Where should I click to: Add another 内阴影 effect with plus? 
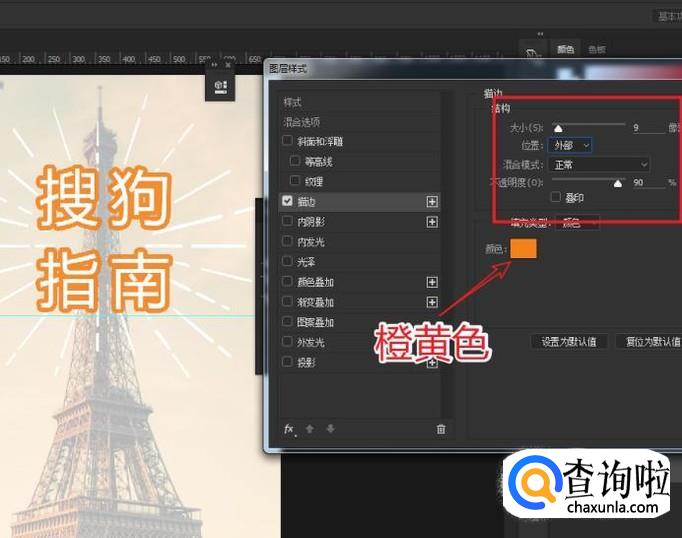tap(432, 222)
